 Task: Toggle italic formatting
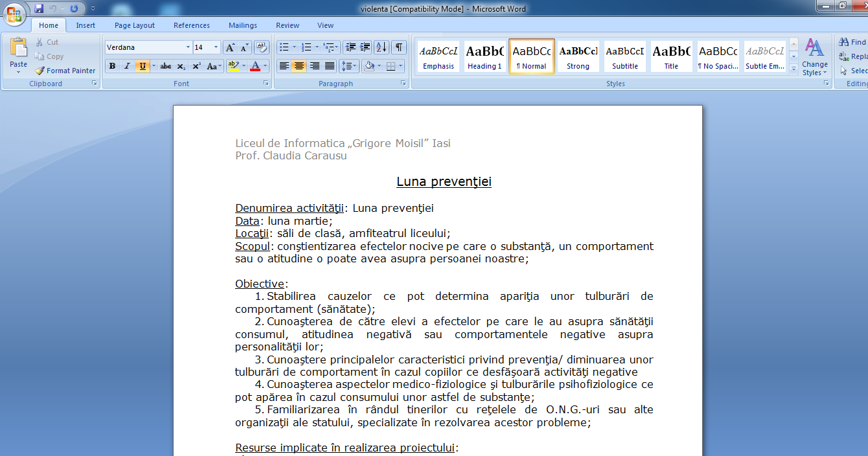127,66
